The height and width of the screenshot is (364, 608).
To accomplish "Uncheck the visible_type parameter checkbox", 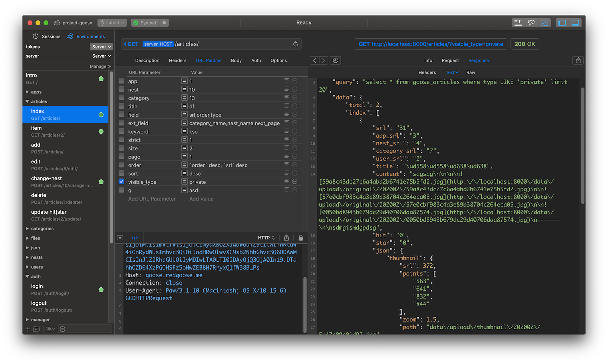I will click(121, 181).
